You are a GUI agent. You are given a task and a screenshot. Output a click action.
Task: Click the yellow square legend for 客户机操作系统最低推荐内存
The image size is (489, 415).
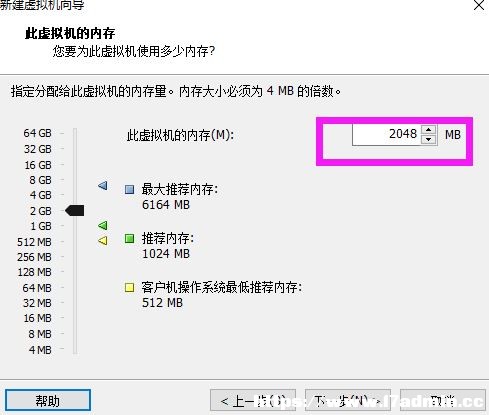pos(129,287)
